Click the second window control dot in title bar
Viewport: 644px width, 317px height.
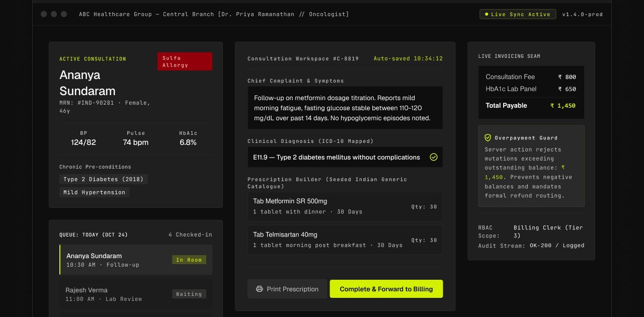point(54,14)
